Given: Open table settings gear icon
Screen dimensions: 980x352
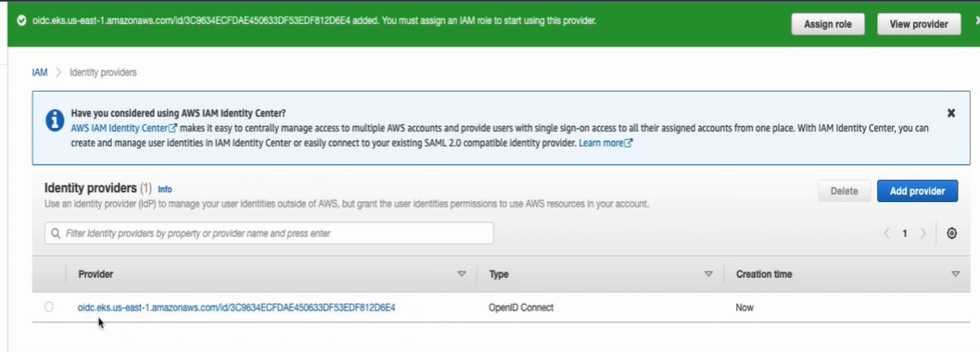Looking at the screenshot, I should click(x=951, y=233).
